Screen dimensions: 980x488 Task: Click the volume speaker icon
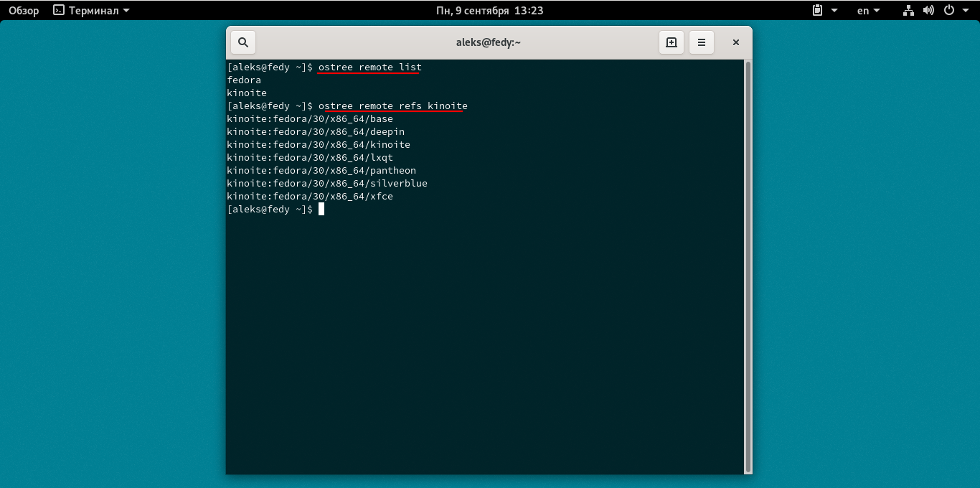(x=928, y=11)
